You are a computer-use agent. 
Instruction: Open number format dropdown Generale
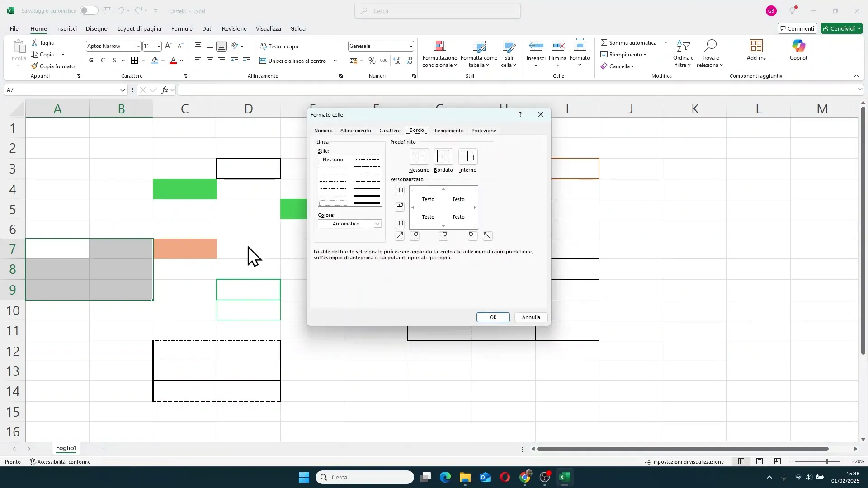(411, 46)
